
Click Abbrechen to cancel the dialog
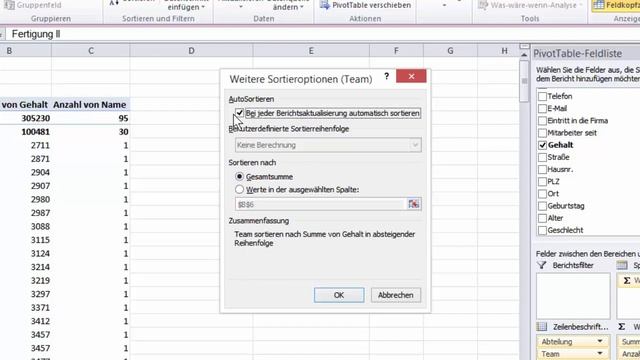396,295
